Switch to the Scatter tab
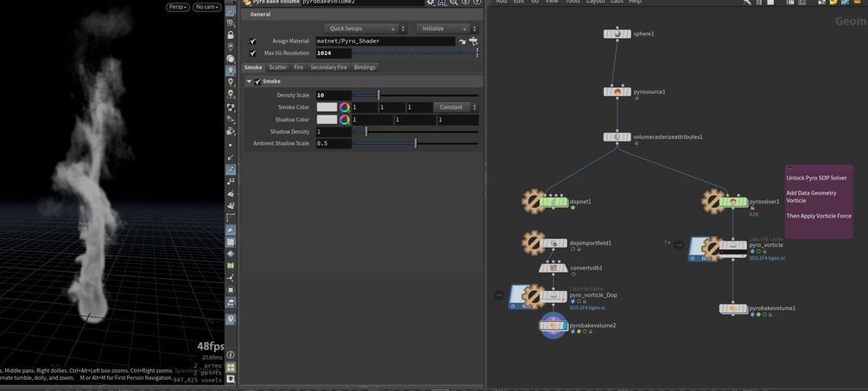This screenshot has height=391, width=868. 278,67
